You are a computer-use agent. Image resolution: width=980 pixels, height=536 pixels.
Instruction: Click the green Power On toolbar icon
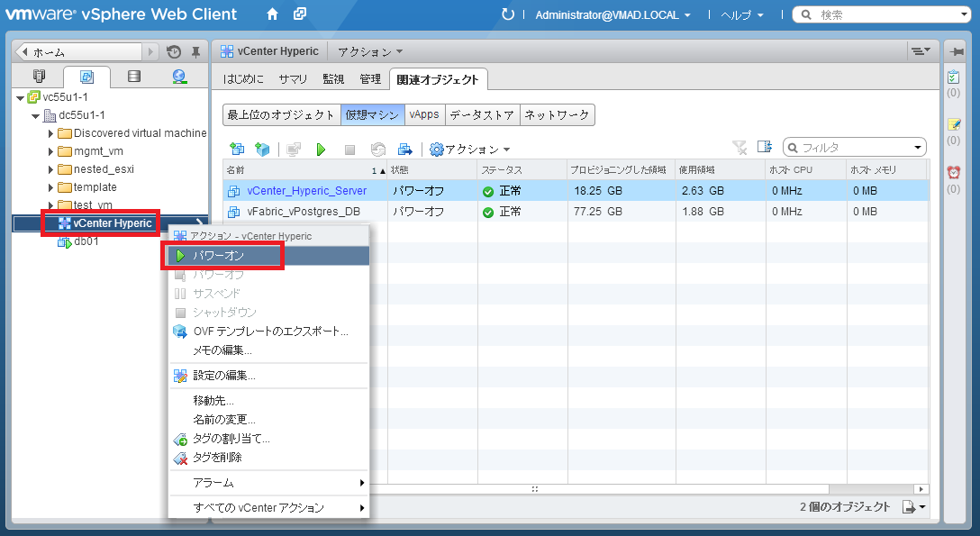point(321,150)
